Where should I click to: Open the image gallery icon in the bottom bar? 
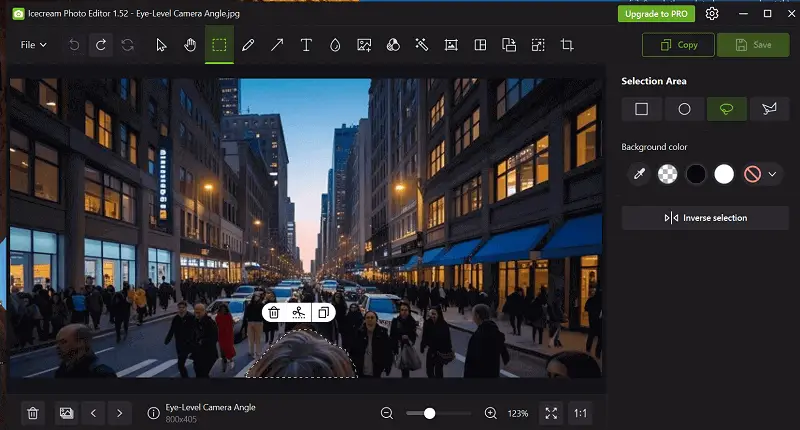click(x=66, y=413)
